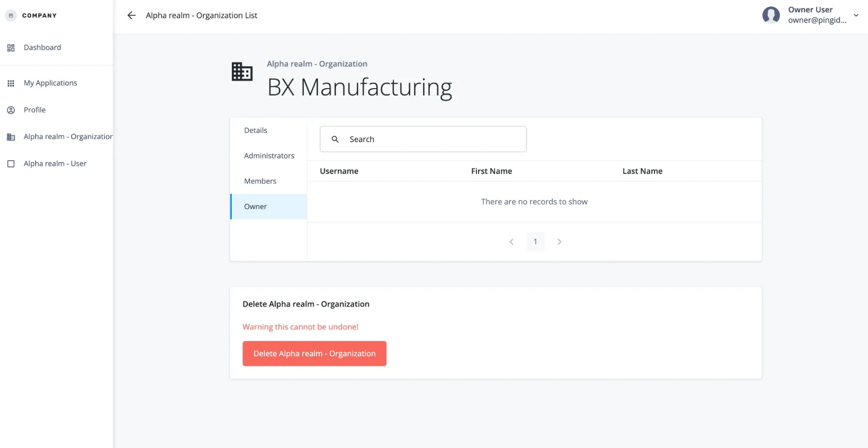Click the organization building icon in sidebar

pos(11,137)
